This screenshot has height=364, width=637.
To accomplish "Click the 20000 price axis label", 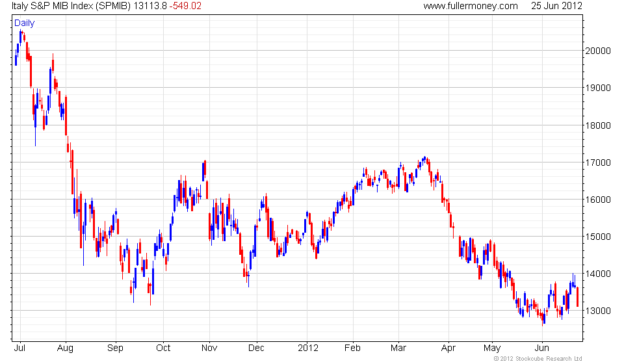I will [x=597, y=51].
